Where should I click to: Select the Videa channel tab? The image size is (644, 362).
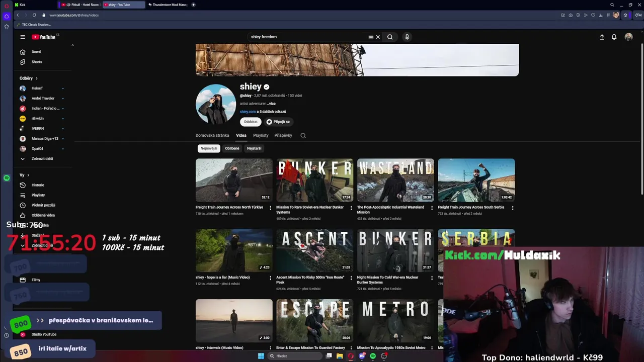[241, 135]
